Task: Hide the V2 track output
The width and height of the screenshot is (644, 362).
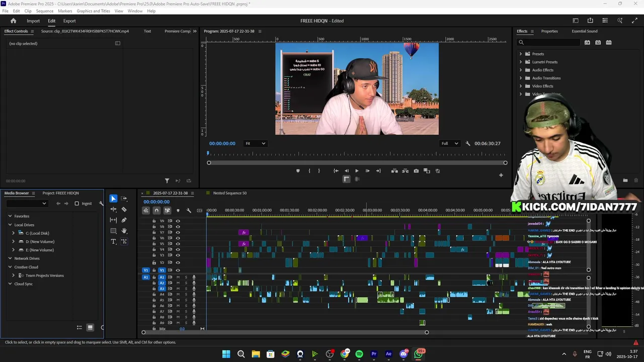Action: tap(178, 262)
